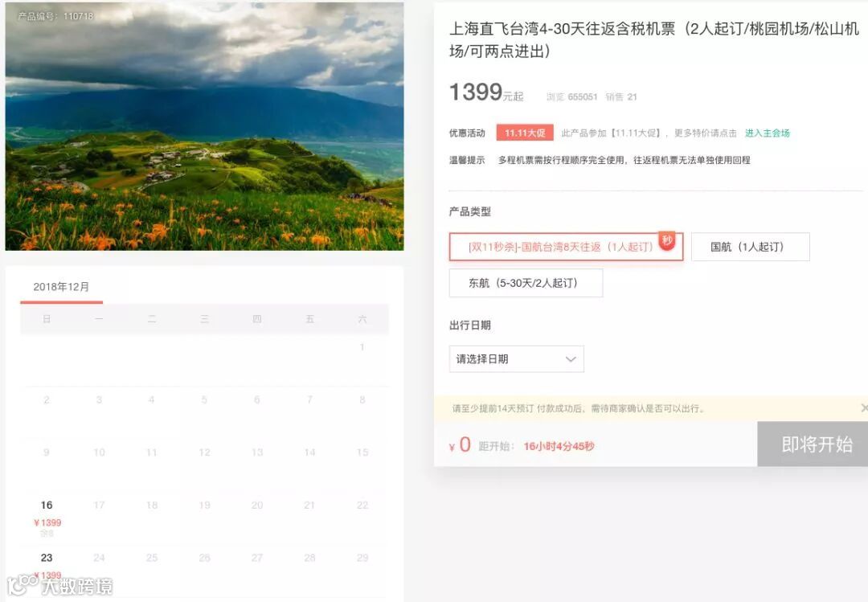Open the travel date selection box

517,359
